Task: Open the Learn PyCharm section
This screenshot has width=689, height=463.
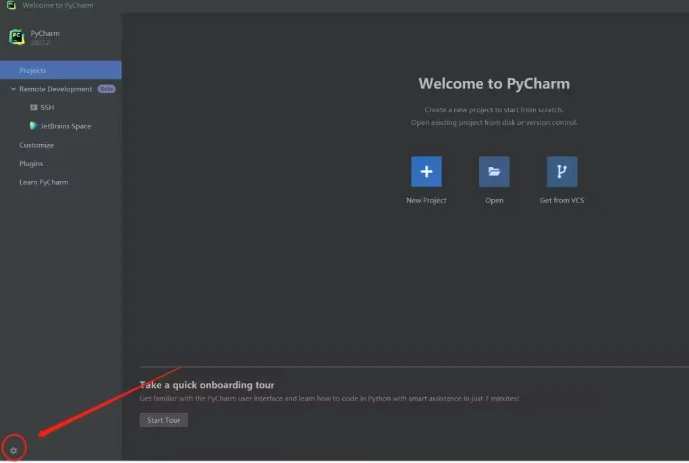Action: 44,182
